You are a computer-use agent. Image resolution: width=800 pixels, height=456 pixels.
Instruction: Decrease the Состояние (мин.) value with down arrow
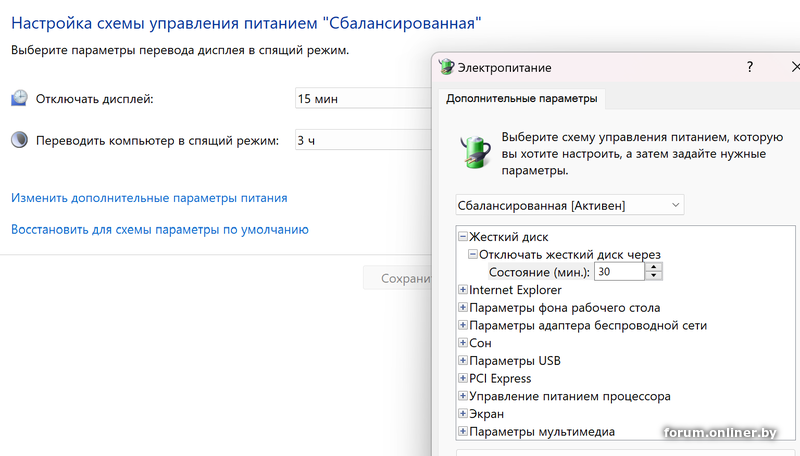pyautogui.click(x=654, y=276)
